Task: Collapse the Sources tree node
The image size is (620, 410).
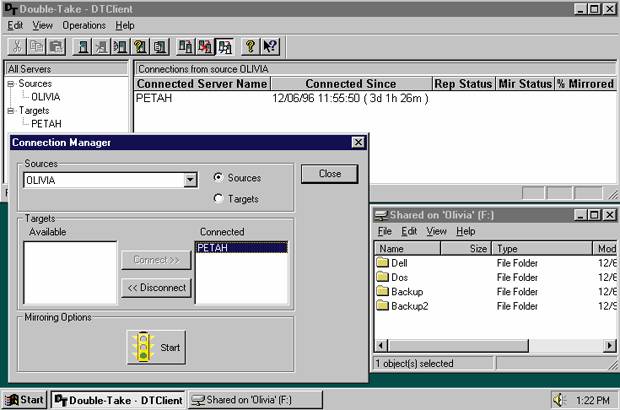Action: coord(10,84)
